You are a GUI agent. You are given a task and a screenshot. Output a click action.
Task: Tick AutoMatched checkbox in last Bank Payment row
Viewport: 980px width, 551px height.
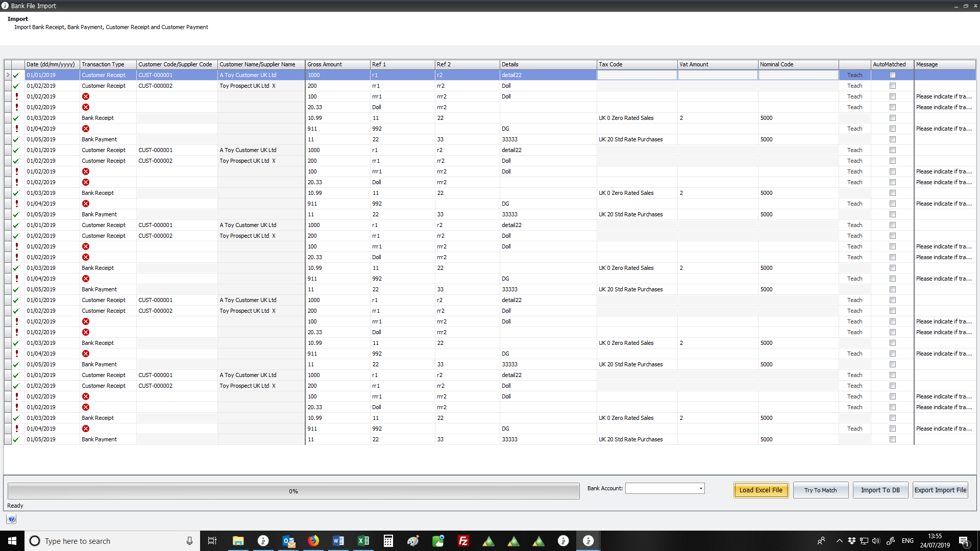click(x=892, y=439)
